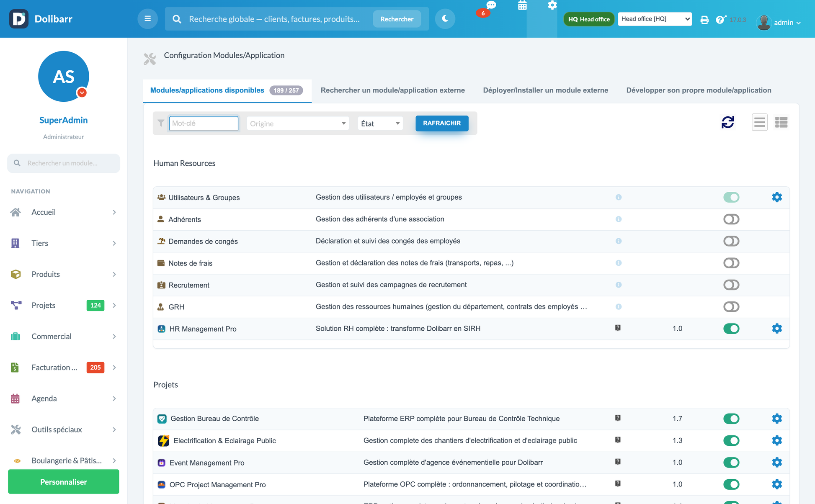Image resolution: width=815 pixels, height=504 pixels.
Task: Refresh module list with circular arrows icon
Action: (x=728, y=122)
